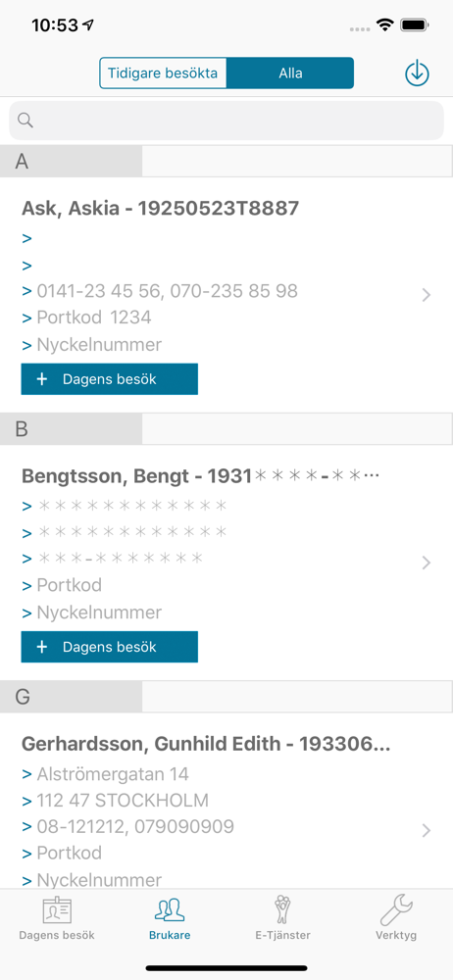Select the Brukare tab icon
The width and height of the screenshot is (453, 980).
coord(170,911)
